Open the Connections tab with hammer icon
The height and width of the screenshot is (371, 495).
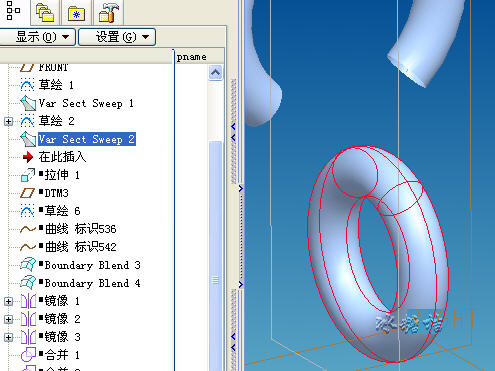(x=108, y=13)
